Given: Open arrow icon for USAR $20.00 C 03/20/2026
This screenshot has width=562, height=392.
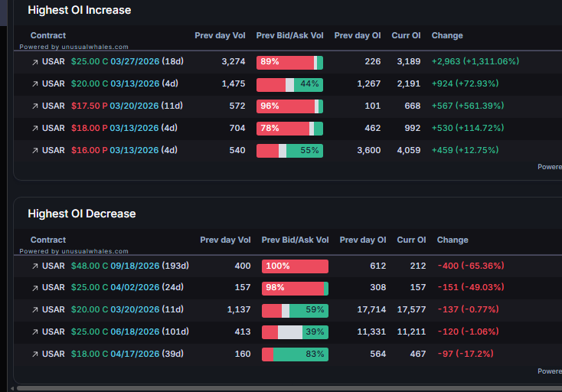Looking at the screenshot, I should [34, 310].
